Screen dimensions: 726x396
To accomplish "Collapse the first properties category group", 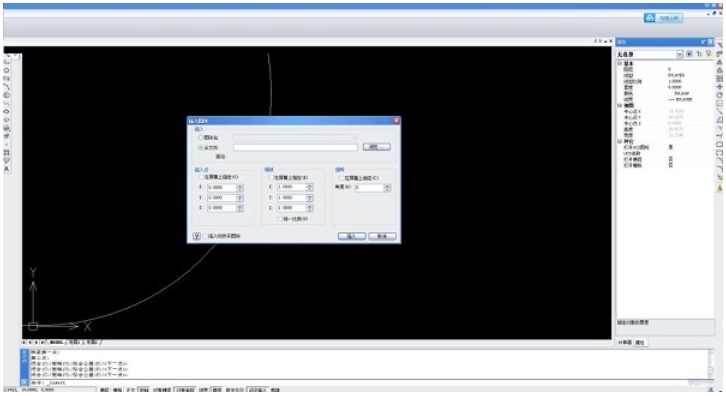I will pos(620,63).
